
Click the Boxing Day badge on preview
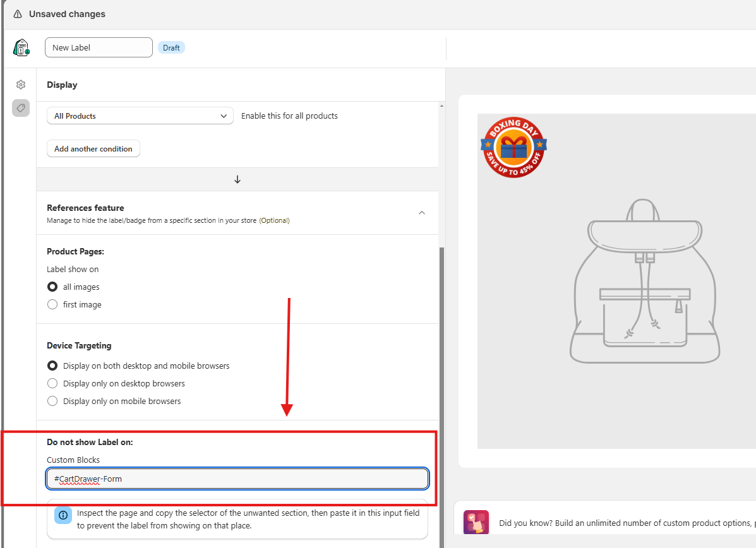click(x=513, y=147)
